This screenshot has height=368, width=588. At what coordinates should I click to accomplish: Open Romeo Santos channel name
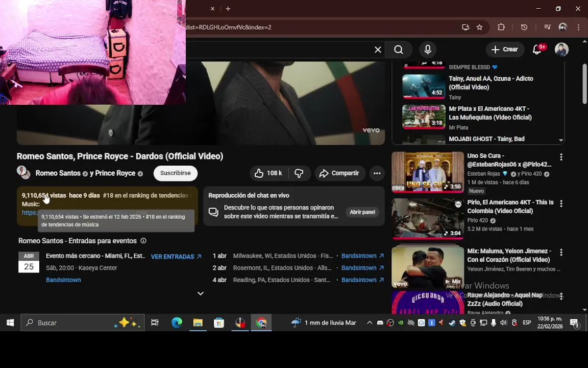(x=58, y=173)
